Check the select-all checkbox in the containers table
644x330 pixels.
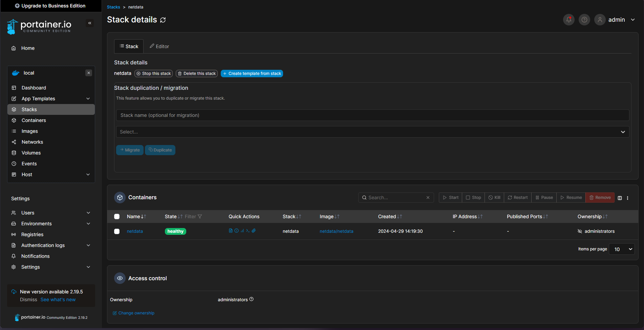coord(117,216)
